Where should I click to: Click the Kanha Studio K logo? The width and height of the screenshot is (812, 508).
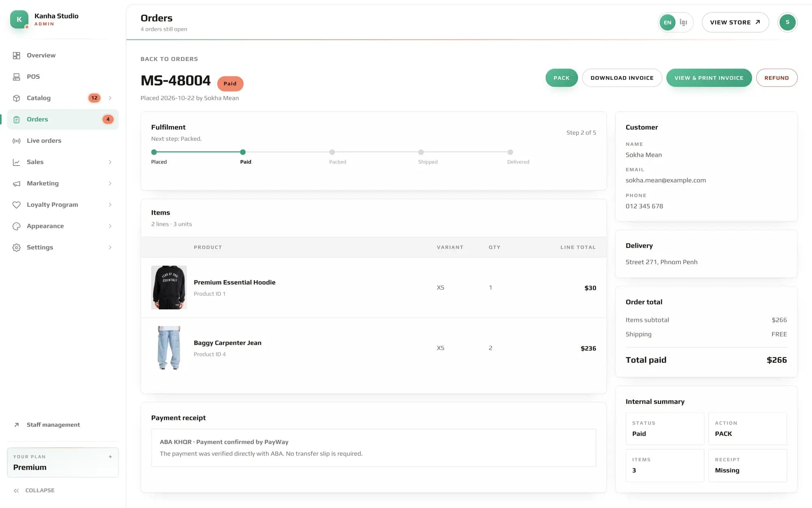(19, 19)
